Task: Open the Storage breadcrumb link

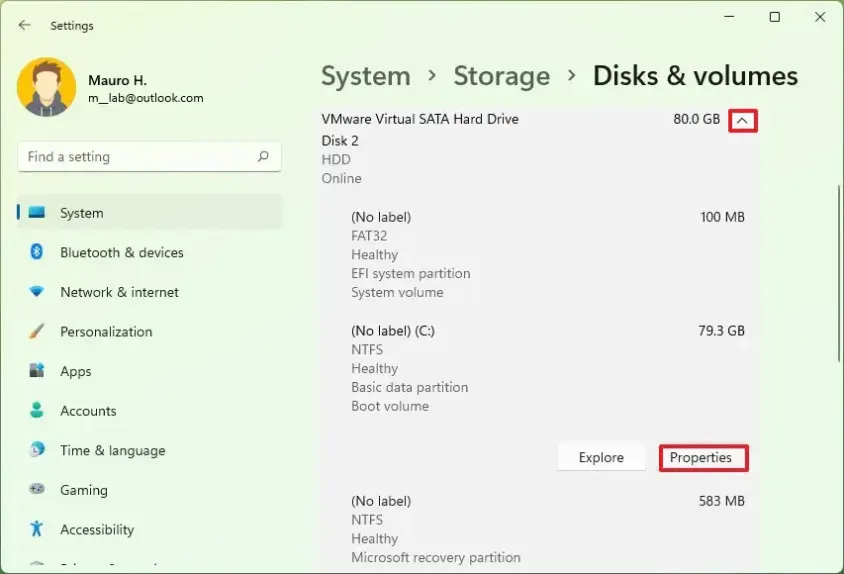Action: pyautogui.click(x=501, y=76)
